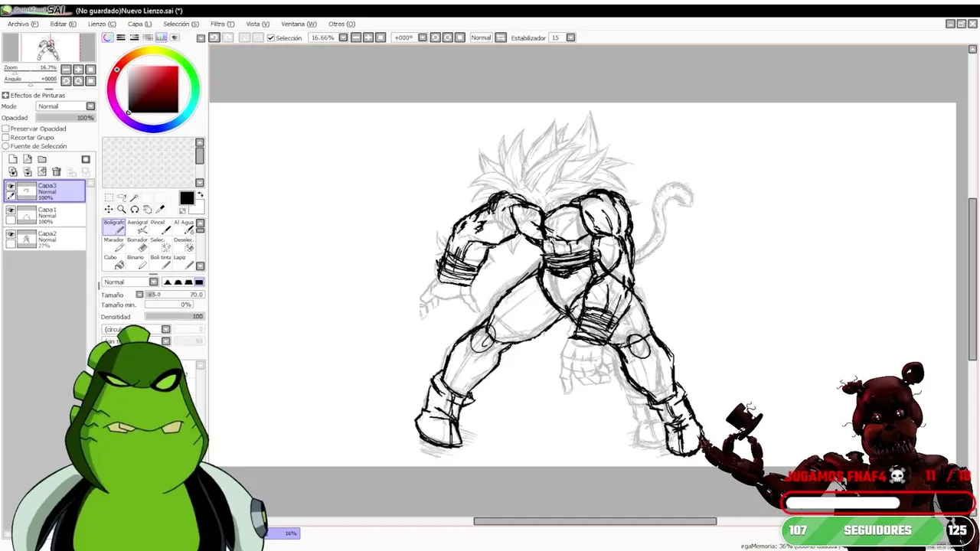This screenshot has height=551, width=980.
Task: Toggle the Selección checkbox in toolbar
Action: [270, 37]
